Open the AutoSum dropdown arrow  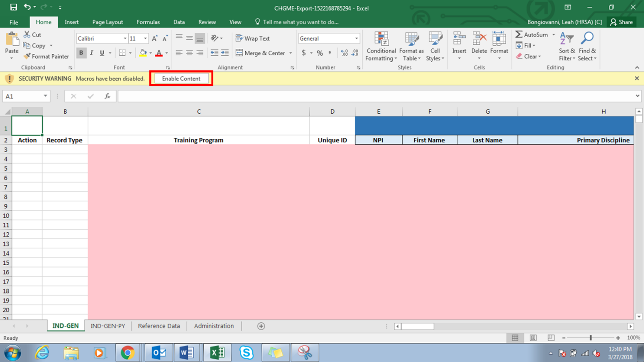[554, 35]
